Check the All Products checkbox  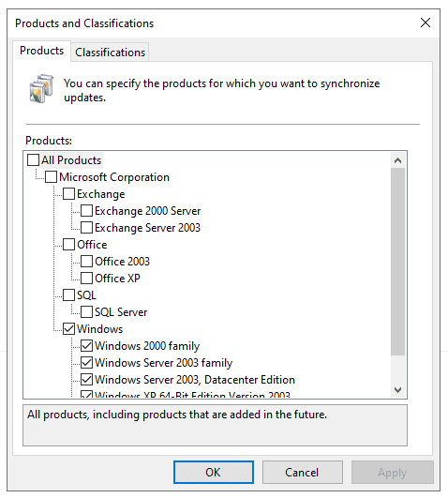pyautogui.click(x=33, y=160)
